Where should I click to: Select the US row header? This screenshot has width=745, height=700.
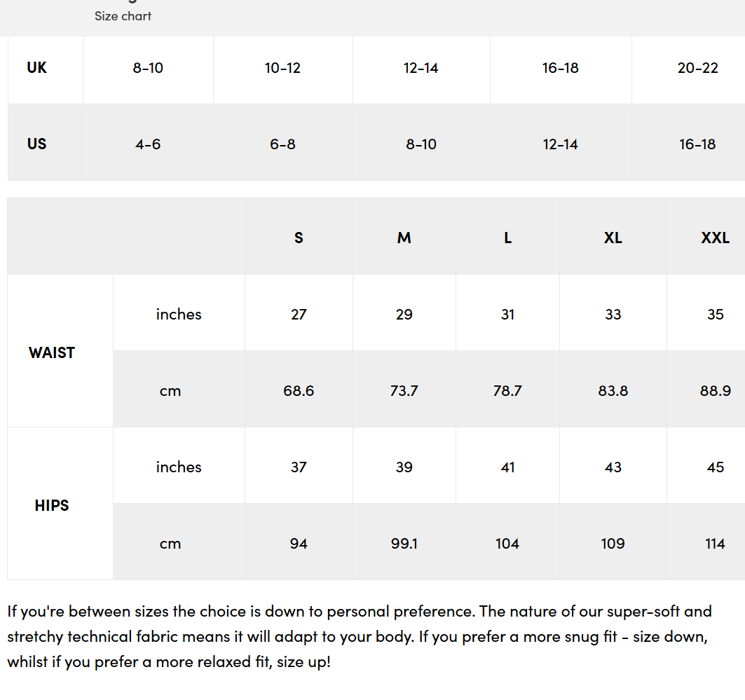pyautogui.click(x=37, y=144)
